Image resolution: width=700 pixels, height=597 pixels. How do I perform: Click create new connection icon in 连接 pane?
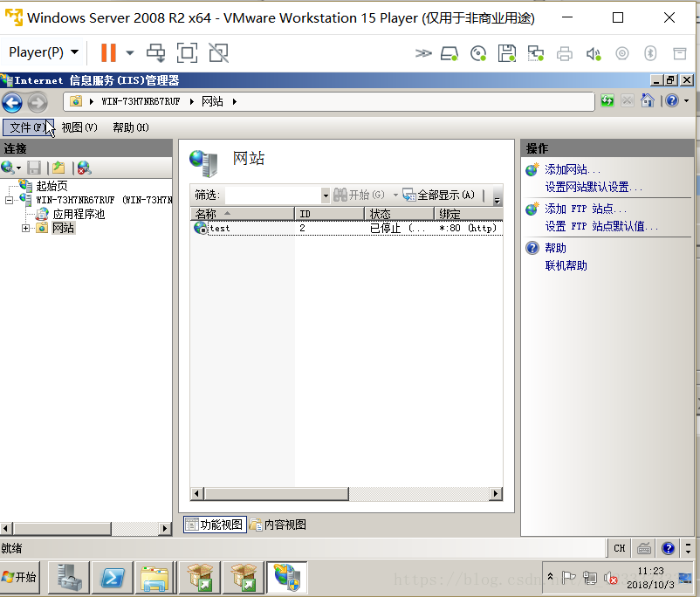(x=8, y=168)
